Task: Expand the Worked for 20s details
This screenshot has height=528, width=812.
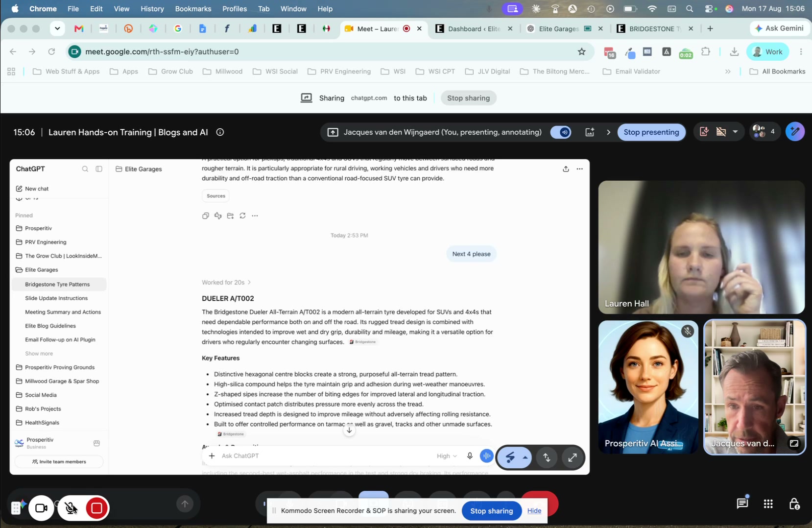Action: pyautogui.click(x=226, y=283)
